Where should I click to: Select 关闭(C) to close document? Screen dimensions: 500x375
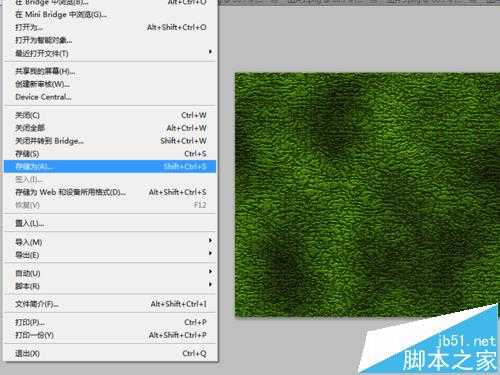pos(110,115)
